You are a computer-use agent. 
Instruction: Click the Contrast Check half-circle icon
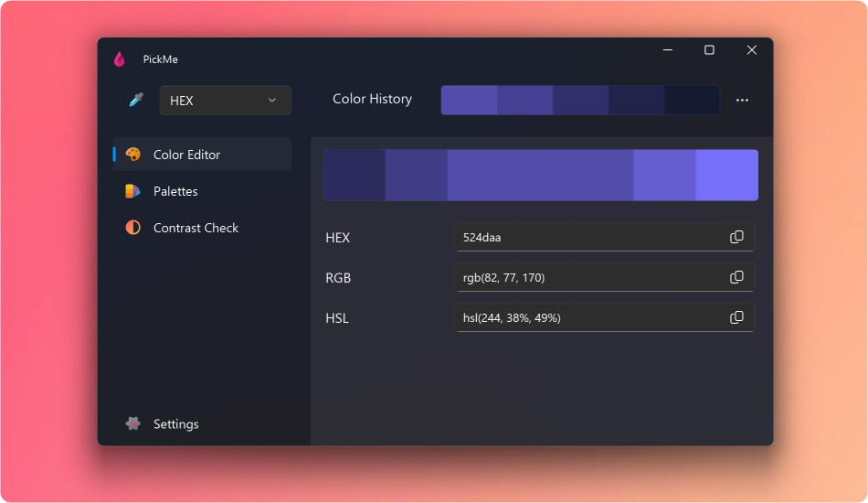click(x=133, y=228)
